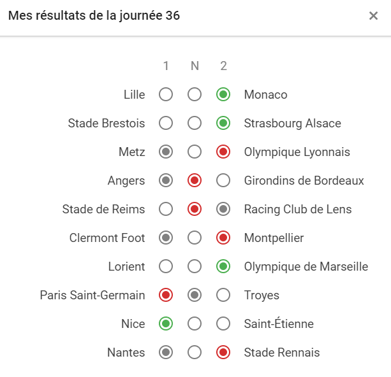Select grey Racing Club de Lens win radio

(x=223, y=209)
